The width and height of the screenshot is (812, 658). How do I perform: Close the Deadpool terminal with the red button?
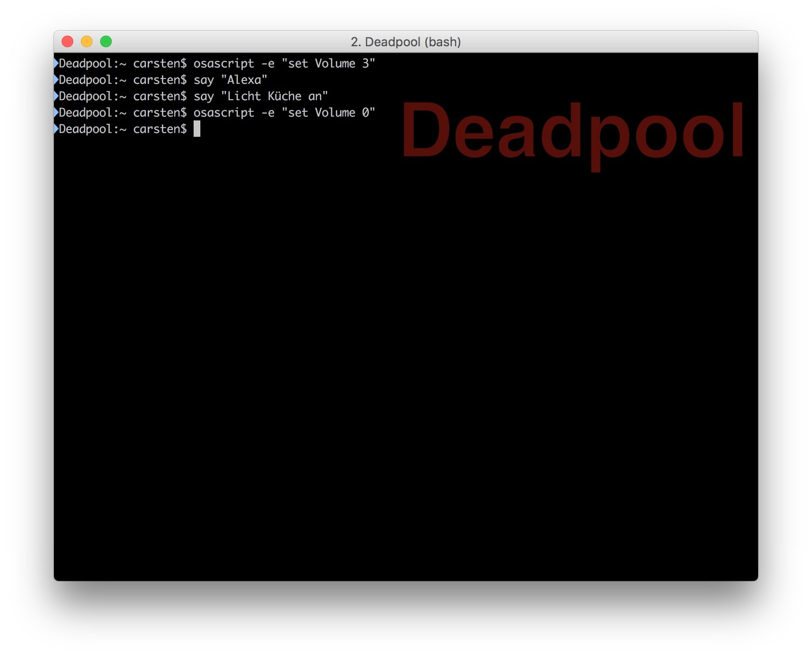[x=67, y=42]
